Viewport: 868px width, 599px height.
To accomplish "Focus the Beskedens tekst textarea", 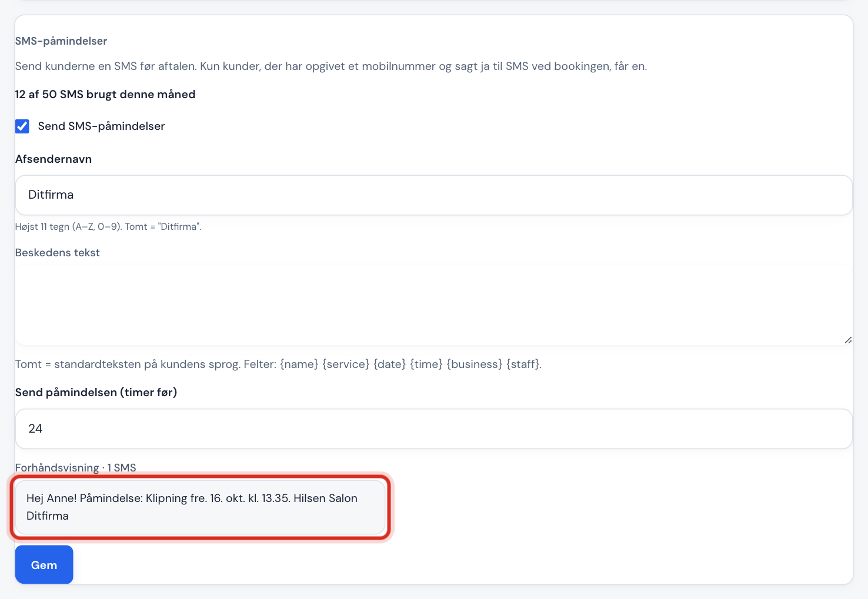I will click(433, 305).
